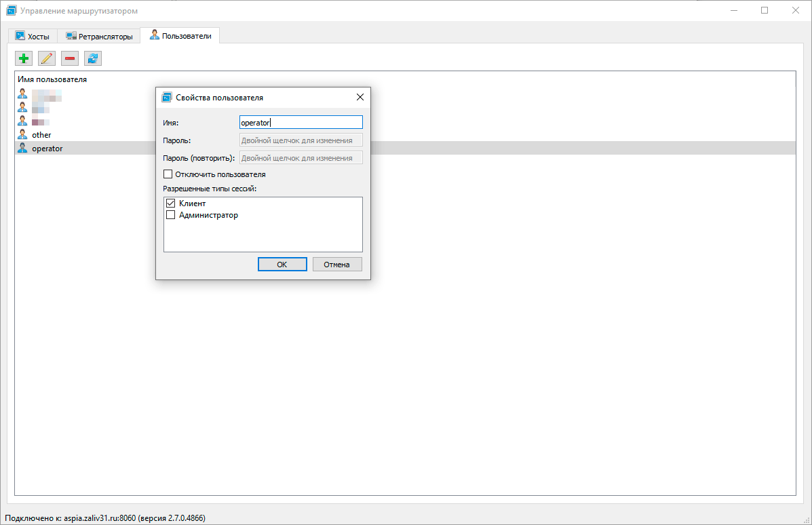
Task: Click the green plus add user icon
Action: point(24,58)
